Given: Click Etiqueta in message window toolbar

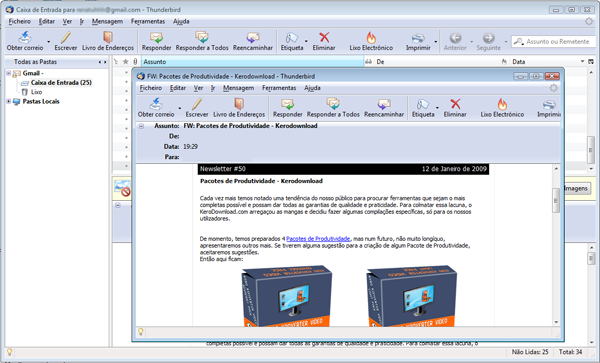Looking at the screenshot, I should tap(423, 108).
